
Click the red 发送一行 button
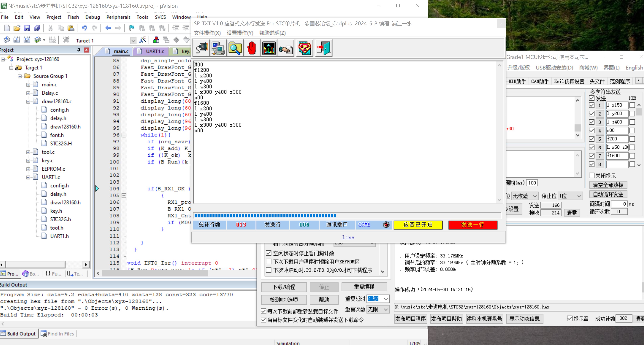click(473, 225)
